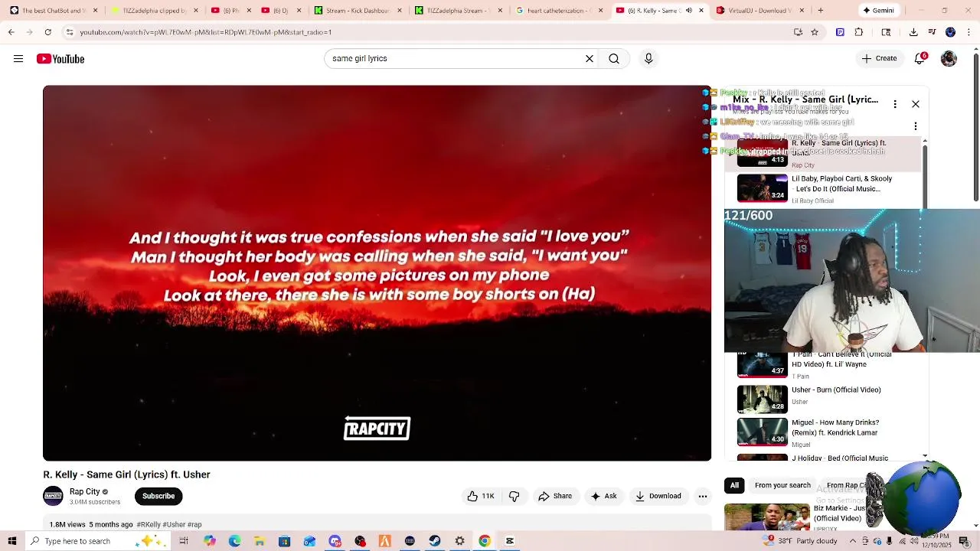Viewport: 980px width, 551px height.
Task: Select From your search chip
Action: tap(782, 485)
